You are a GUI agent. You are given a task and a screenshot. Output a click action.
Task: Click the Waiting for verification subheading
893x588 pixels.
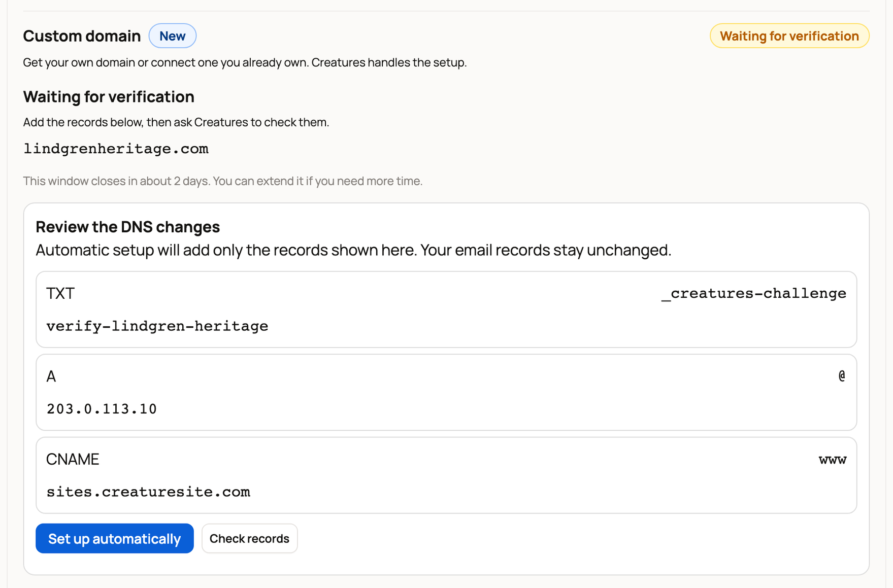pyautogui.click(x=109, y=96)
